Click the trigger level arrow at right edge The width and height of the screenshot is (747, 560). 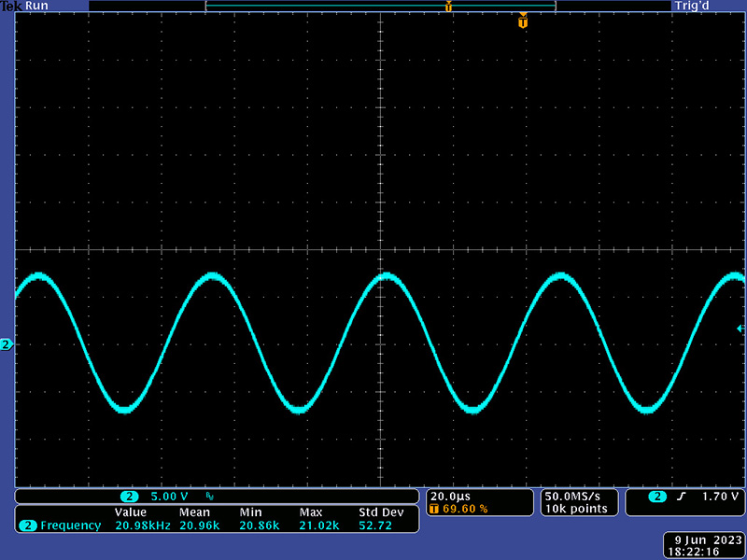pos(740,329)
